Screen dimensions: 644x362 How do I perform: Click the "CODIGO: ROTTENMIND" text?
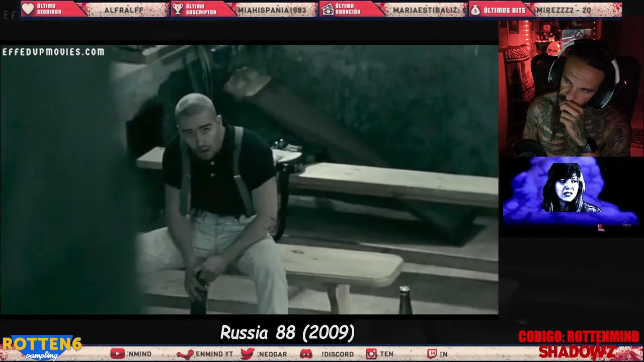[x=579, y=337]
